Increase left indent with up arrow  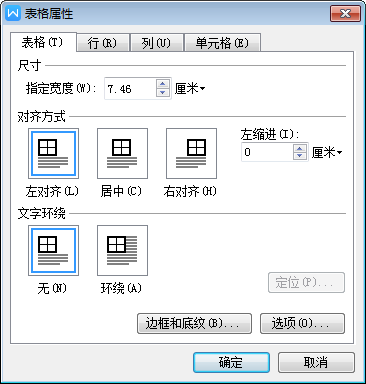300,148
